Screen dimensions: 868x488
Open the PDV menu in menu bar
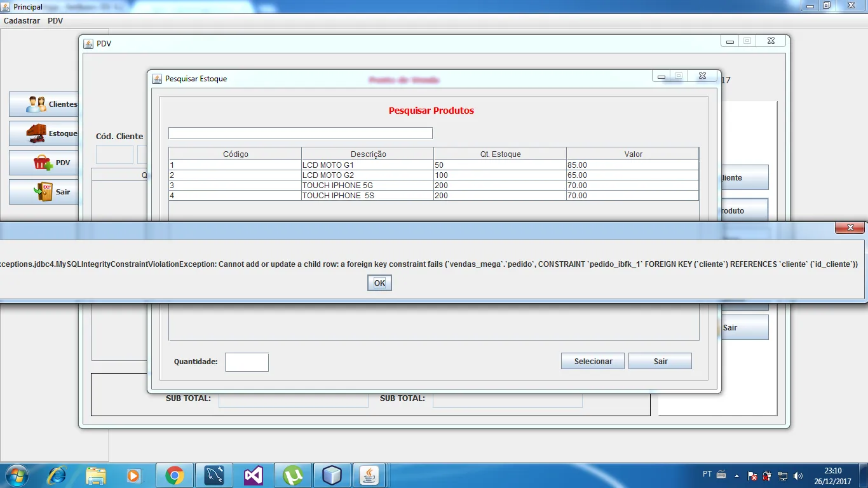55,21
